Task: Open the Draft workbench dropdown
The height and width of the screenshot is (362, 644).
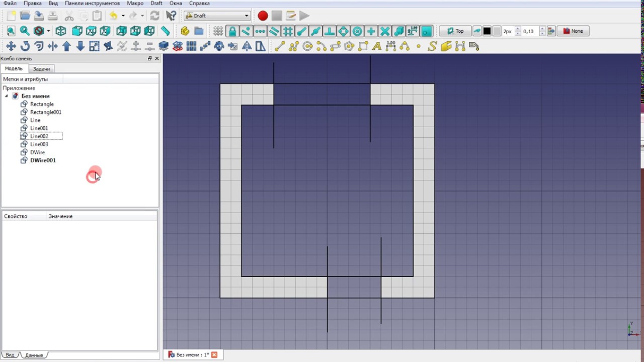Action: point(217,16)
